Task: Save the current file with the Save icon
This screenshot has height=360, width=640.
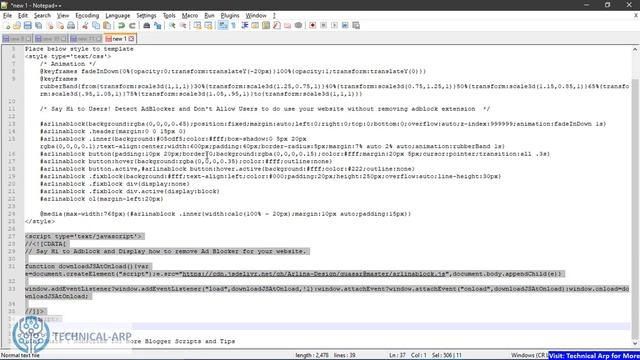Action: 27,25
